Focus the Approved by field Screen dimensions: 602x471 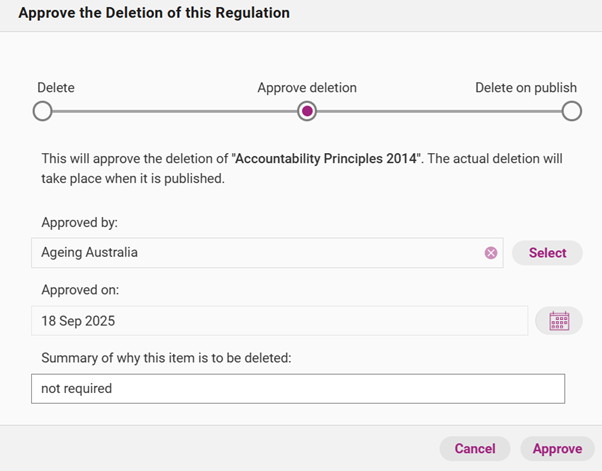[x=255, y=253]
